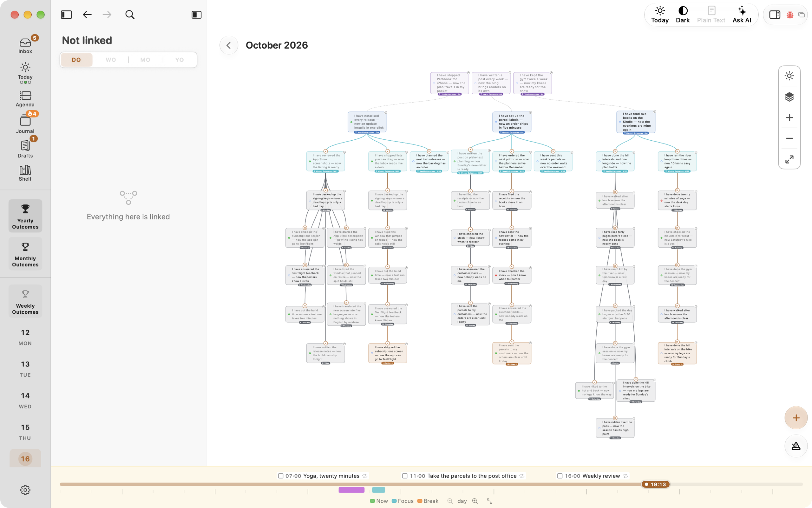Select the DO tab

tap(76, 60)
